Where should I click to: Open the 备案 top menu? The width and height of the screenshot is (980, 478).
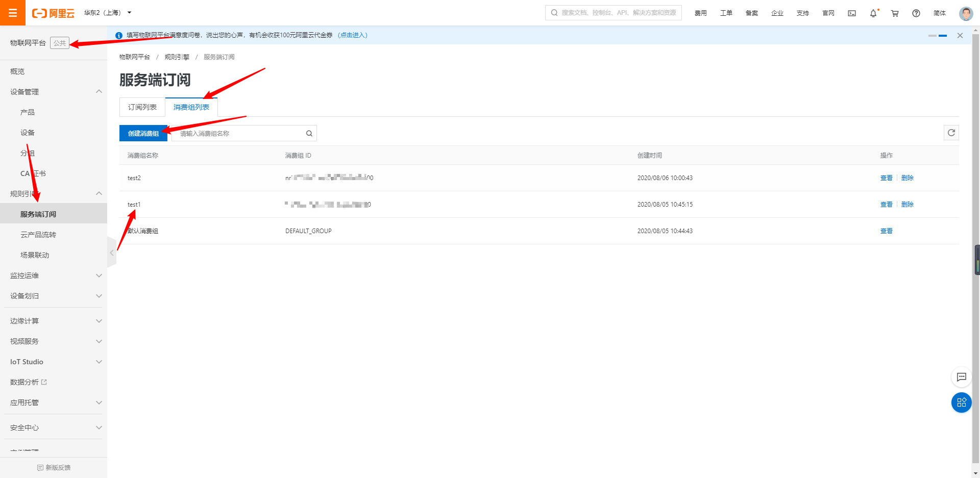[752, 13]
